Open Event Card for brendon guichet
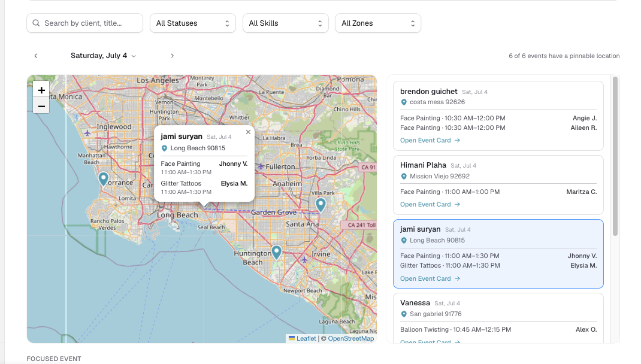Screen dimensions: 641x364 (x=430, y=140)
